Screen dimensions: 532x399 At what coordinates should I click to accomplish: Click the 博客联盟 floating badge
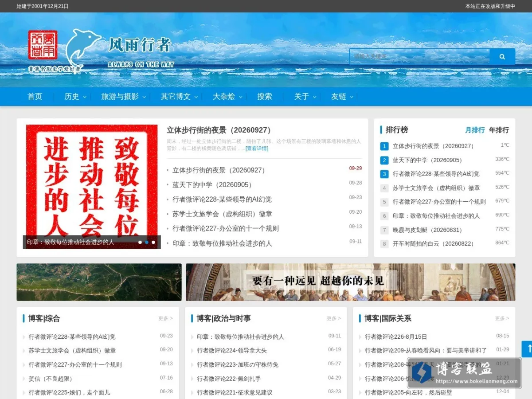pyautogui.click(x=464, y=373)
